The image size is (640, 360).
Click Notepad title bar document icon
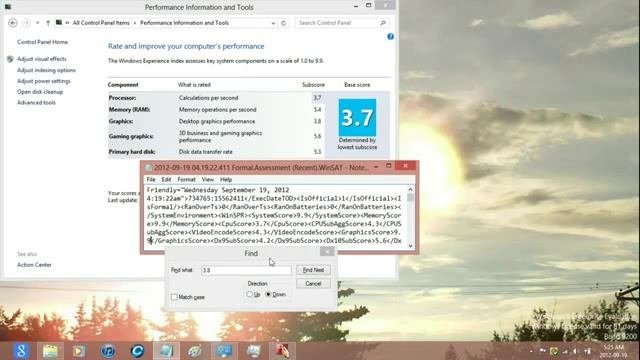click(x=149, y=168)
